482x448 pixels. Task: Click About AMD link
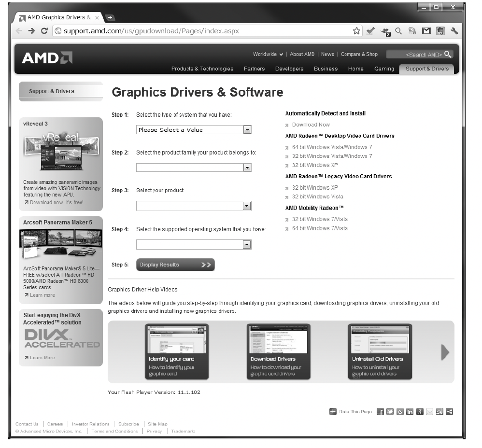[302, 55]
